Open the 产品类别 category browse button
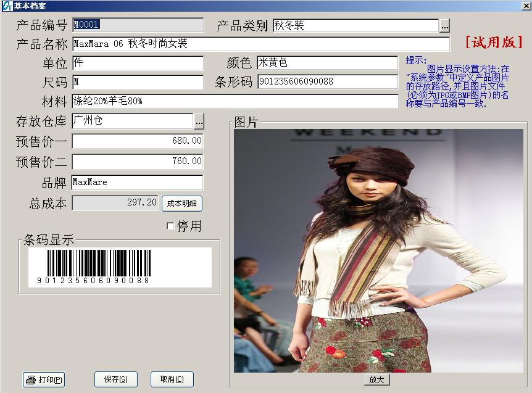The height and width of the screenshot is (393, 532). pyautogui.click(x=445, y=26)
